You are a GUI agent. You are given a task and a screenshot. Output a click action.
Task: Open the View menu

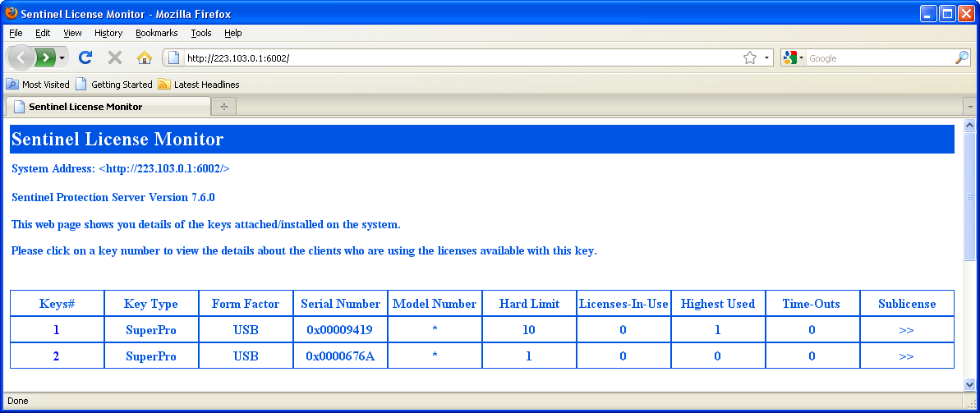[x=72, y=33]
